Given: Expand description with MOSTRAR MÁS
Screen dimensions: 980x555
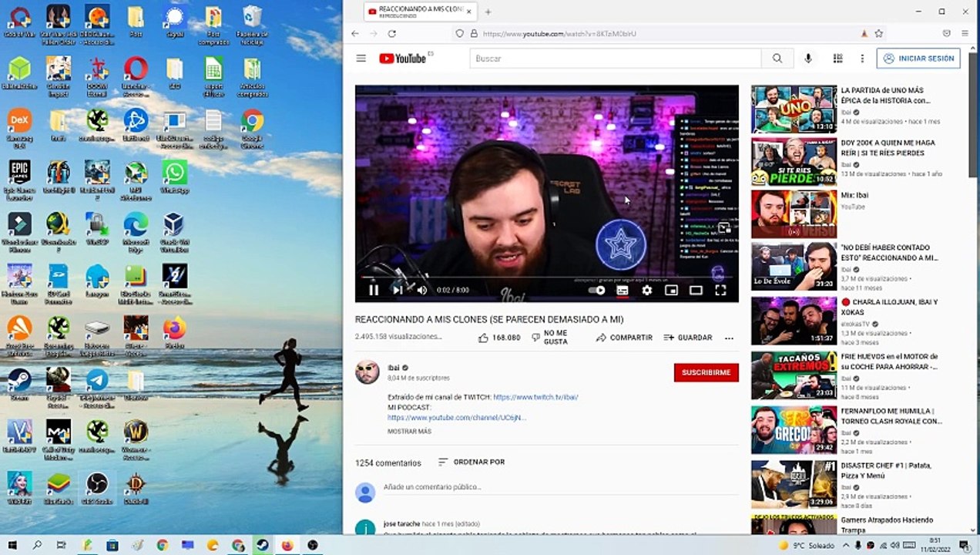Looking at the screenshot, I should 409,432.
